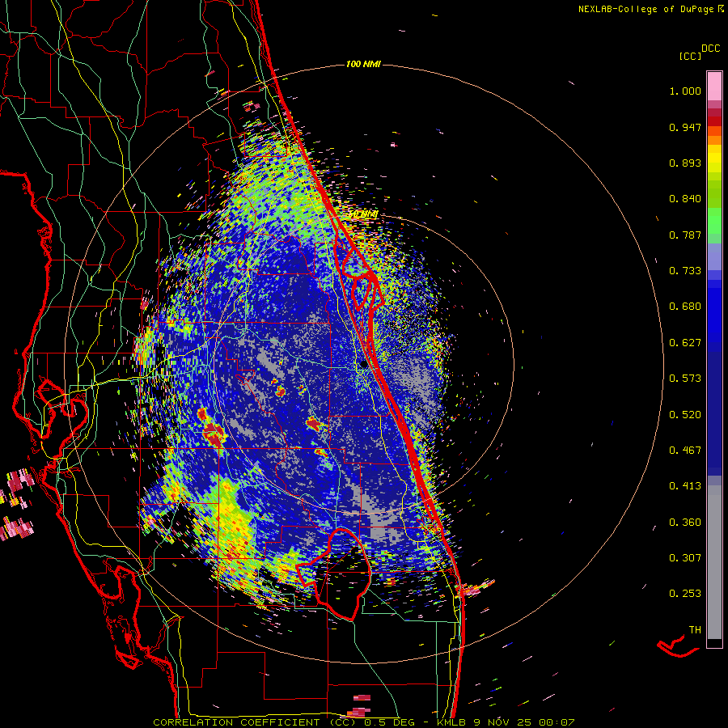The image size is (728, 728).
Task: Click the TH threshold label
Action: click(695, 630)
